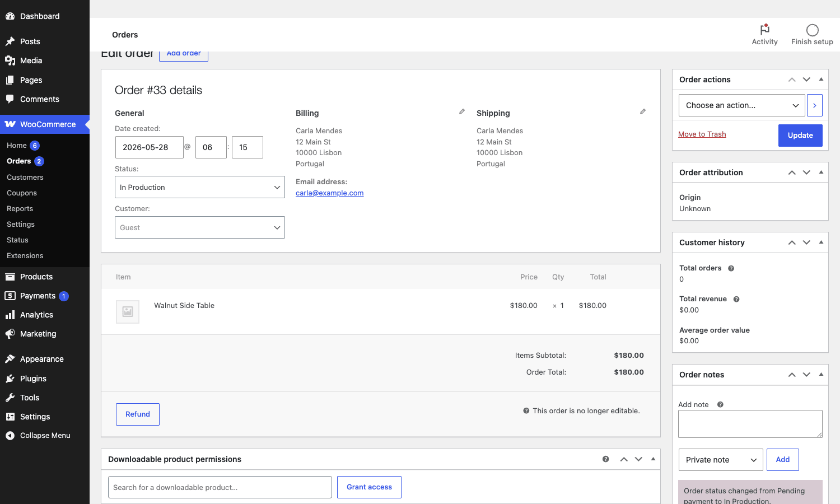Click the Add order button

tap(184, 55)
